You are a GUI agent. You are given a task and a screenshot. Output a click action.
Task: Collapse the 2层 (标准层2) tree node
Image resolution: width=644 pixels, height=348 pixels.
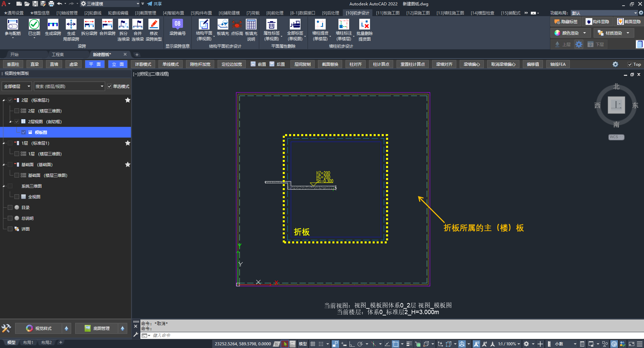(x=4, y=100)
